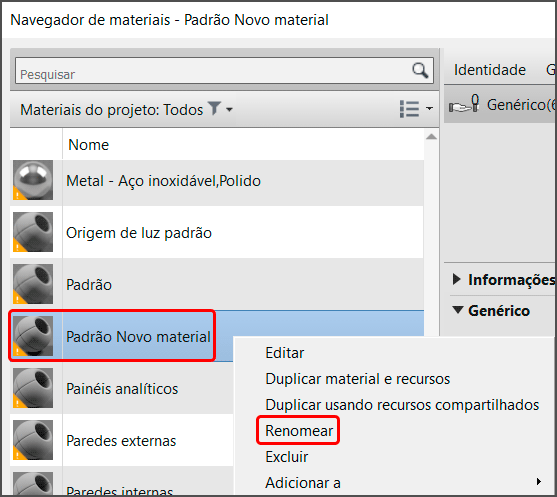
Task: Click the search magnifier icon
Action: (x=420, y=70)
